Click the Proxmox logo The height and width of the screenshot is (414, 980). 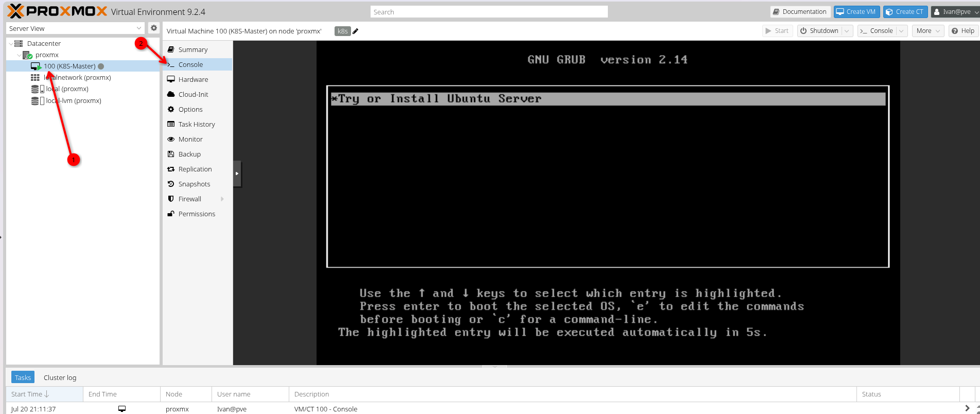(57, 11)
